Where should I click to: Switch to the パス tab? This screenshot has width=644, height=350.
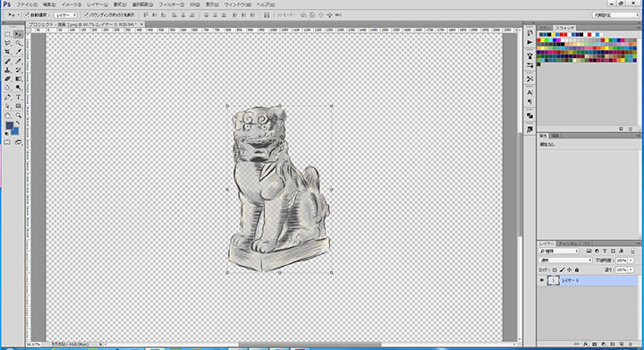tap(586, 243)
